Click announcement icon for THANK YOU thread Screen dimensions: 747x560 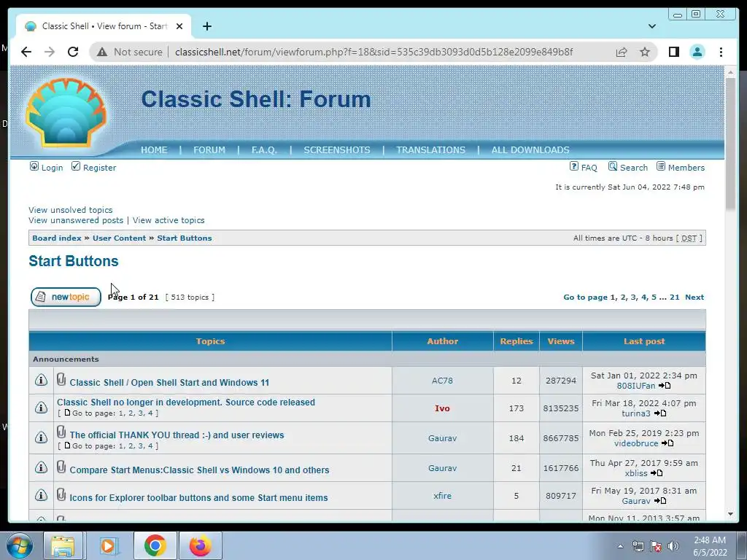pyautogui.click(x=41, y=437)
